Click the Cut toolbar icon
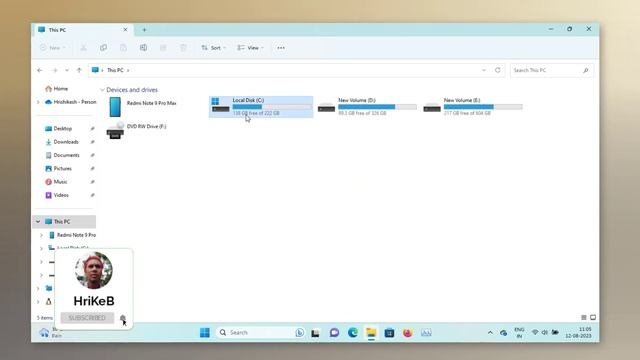The height and width of the screenshot is (360, 640). pos(83,48)
